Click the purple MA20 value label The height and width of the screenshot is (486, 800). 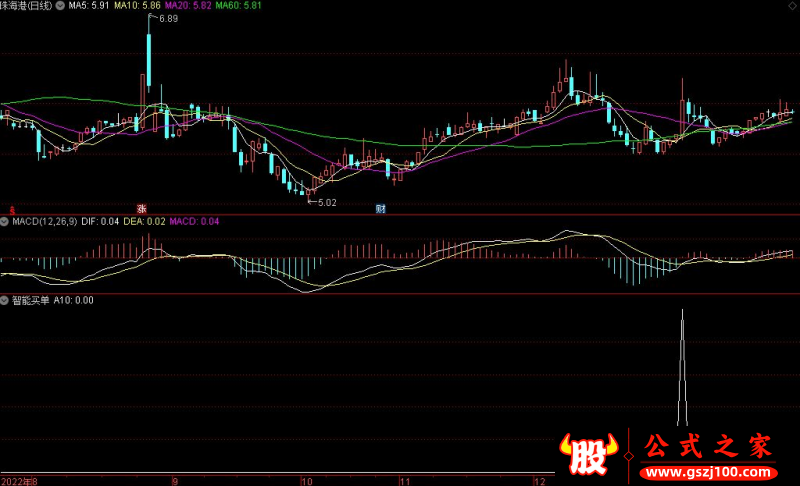187,6
